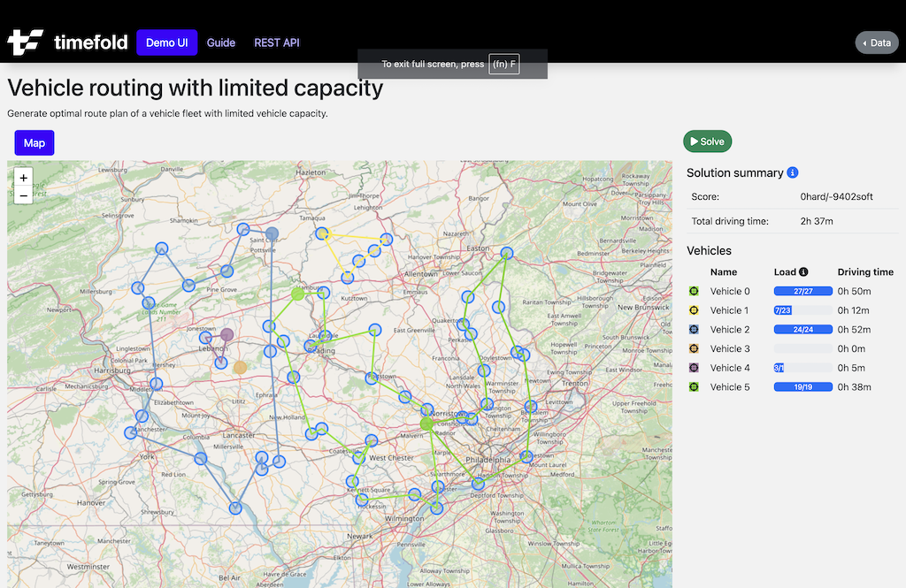Image resolution: width=906 pixels, height=588 pixels.
Task: Click the Load column info icon
Action: coord(804,271)
